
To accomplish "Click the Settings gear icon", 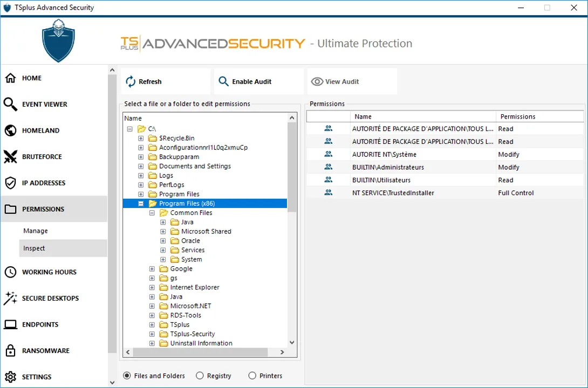I will pyautogui.click(x=10, y=377).
